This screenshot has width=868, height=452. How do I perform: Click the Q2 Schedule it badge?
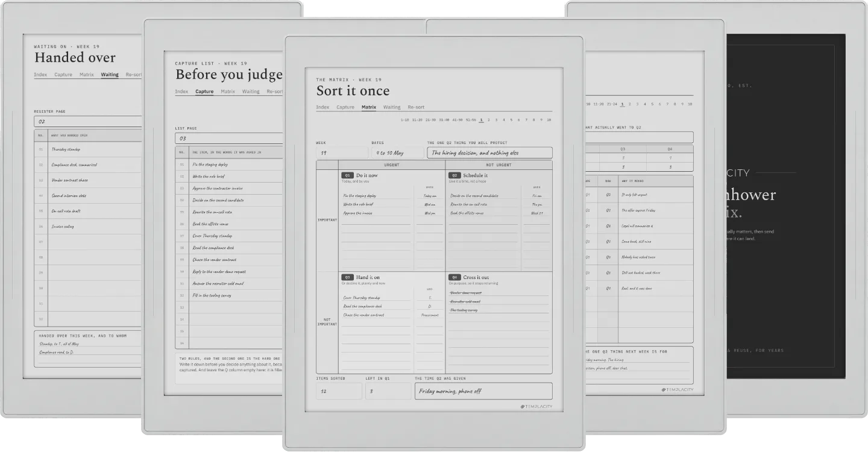point(454,175)
